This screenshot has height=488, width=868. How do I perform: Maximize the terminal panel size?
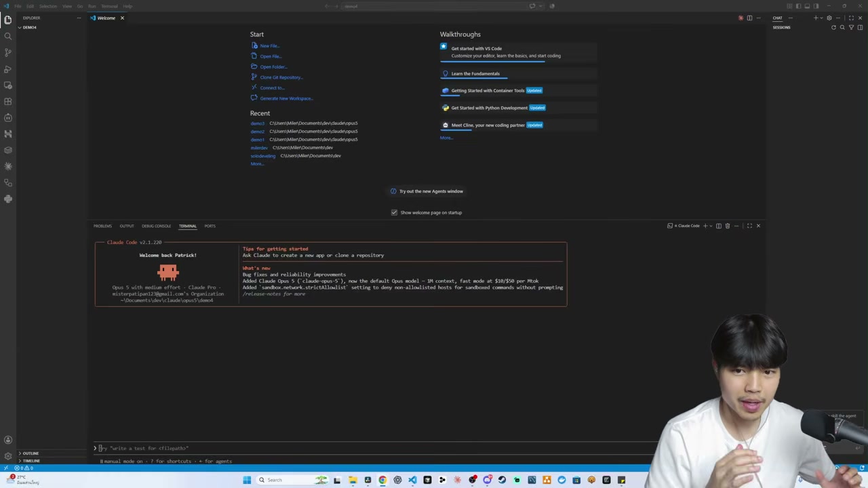pos(749,226)
